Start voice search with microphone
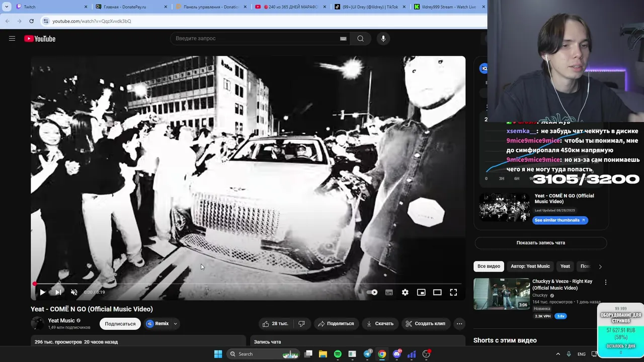 [x=383, y=39]
